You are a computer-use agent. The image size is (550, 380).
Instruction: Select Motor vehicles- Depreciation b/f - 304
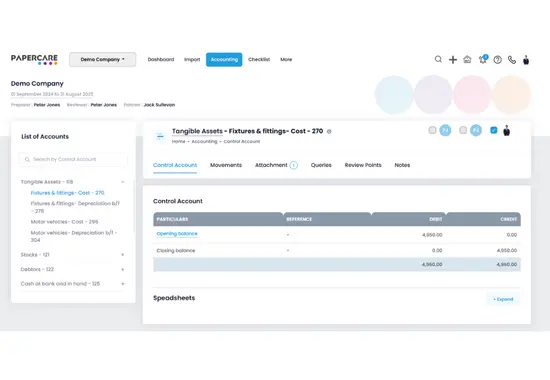click(x=74, y=236)
